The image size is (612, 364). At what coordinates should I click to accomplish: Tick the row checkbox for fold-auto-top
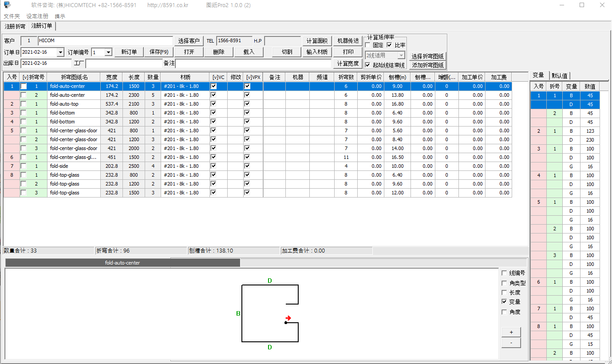coord(24,104)
